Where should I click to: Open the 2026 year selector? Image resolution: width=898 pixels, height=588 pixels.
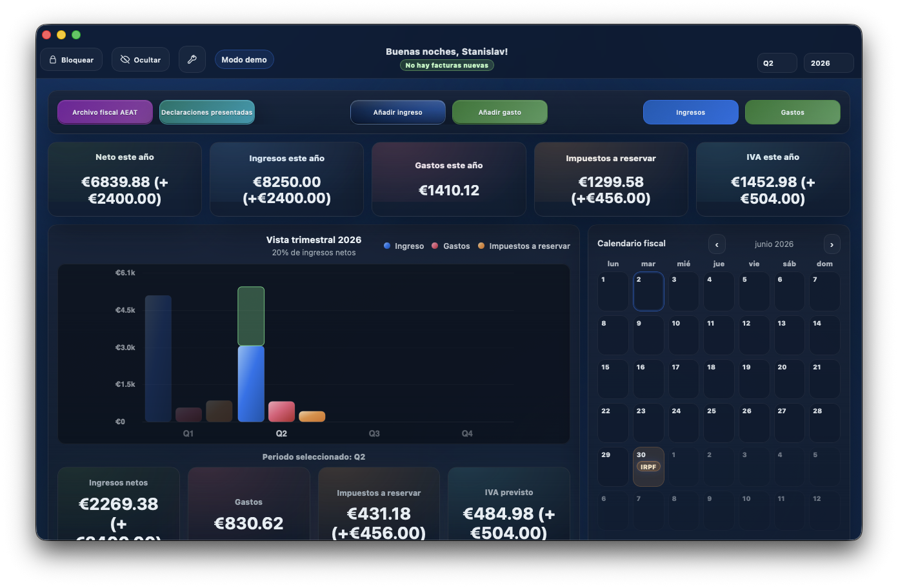click(x=829, y=63)
